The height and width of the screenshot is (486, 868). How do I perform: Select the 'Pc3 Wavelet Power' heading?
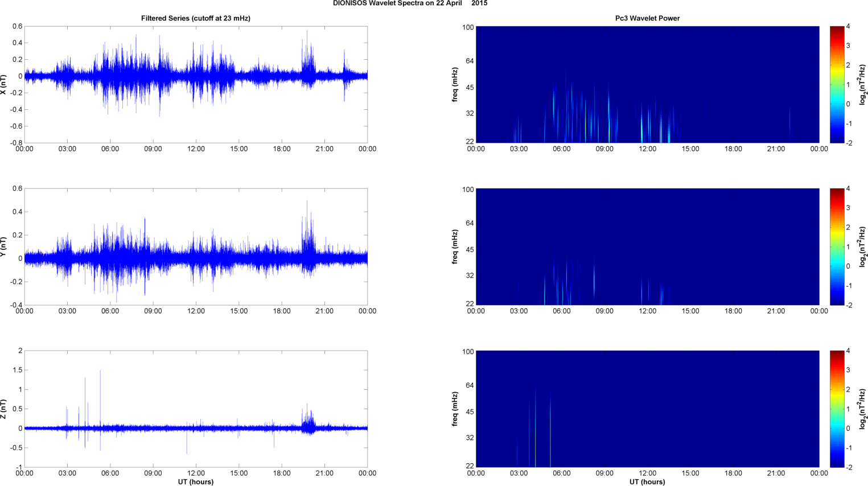pos(647,18)
